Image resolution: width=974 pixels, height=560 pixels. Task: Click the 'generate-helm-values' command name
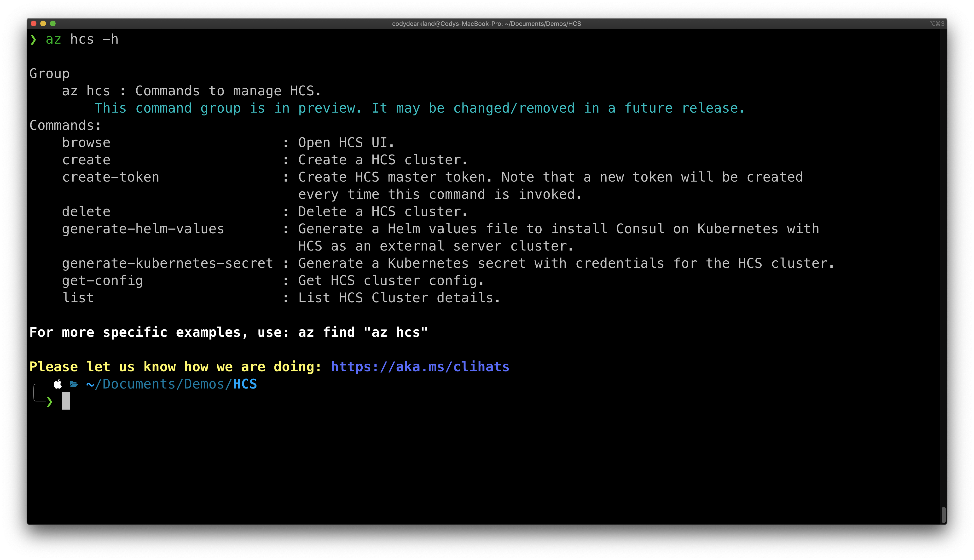pos(143,229)
